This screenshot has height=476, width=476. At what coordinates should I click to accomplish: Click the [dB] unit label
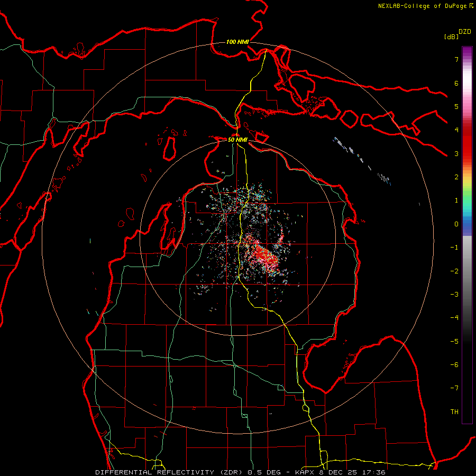click(x=451, y=36)
